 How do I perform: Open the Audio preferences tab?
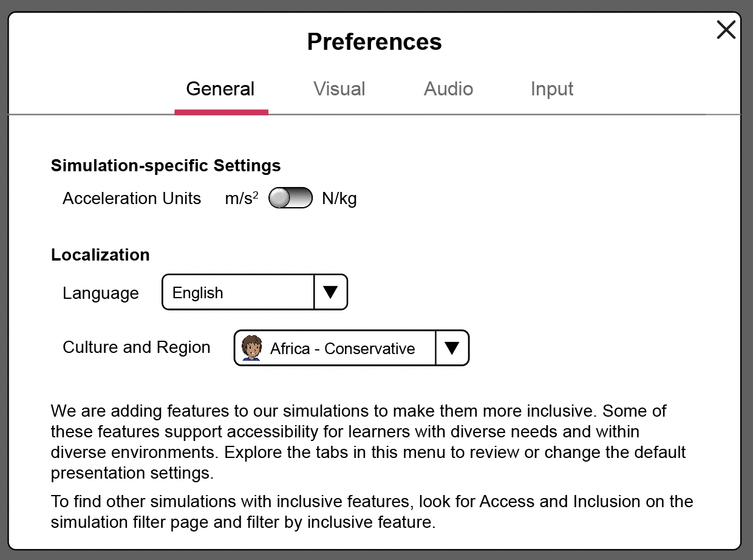point(448,89)
